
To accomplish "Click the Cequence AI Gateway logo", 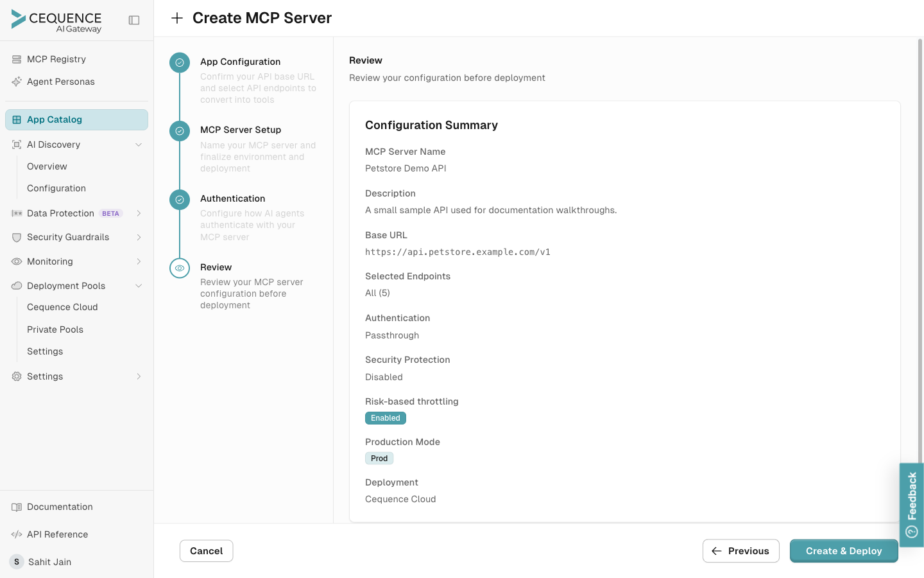I will click(x=56, y=21).
